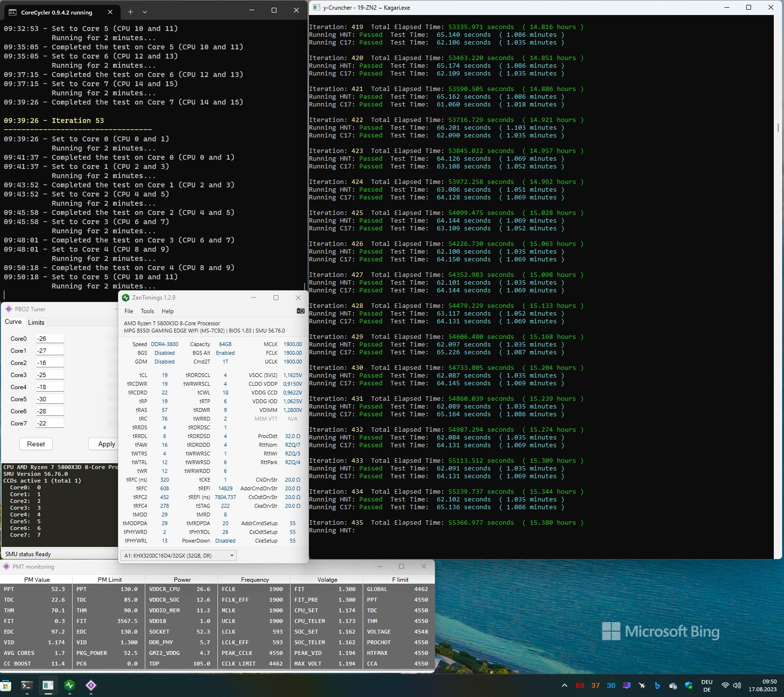Click the PMT monitoring window title icon
Image resolution: width=784 pixels, height=697 pixels.
[6, 566]
